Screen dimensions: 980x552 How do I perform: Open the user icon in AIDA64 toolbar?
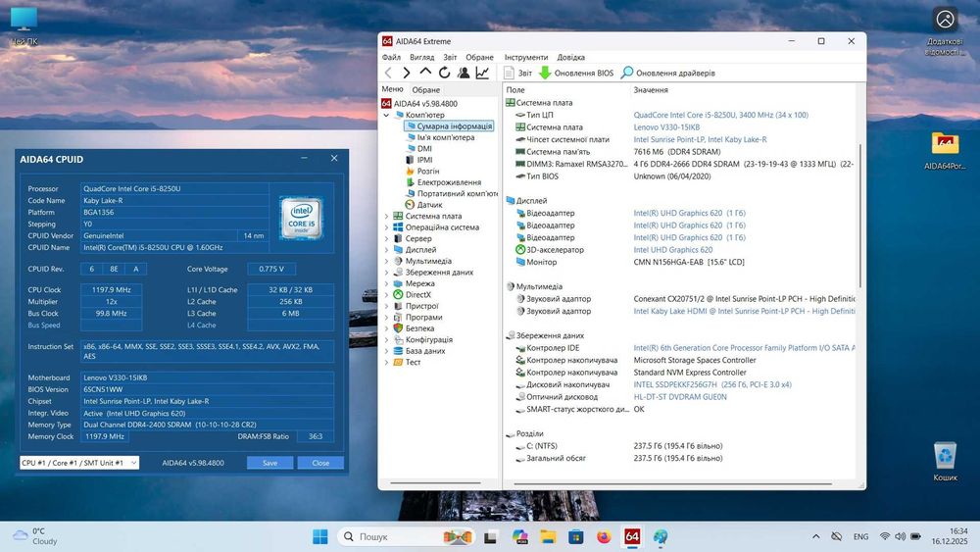[x=464, y=74]
